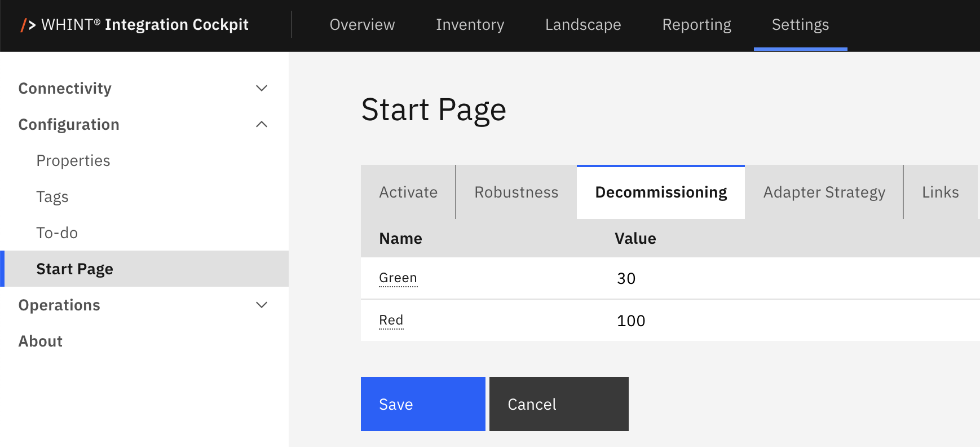Select the Adapter Strategy tab
This screenshot has height=447, width=980.
point(824,192)
